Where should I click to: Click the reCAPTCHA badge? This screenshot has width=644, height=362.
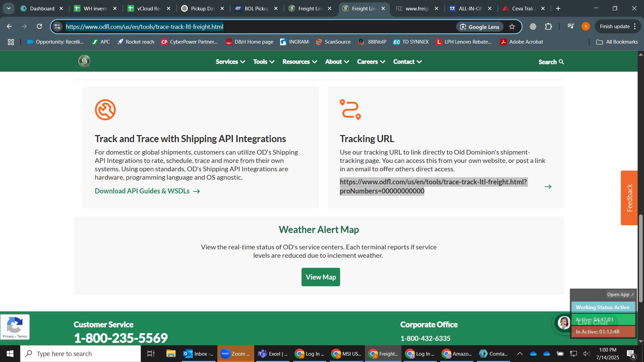click(x=15, y=327)
